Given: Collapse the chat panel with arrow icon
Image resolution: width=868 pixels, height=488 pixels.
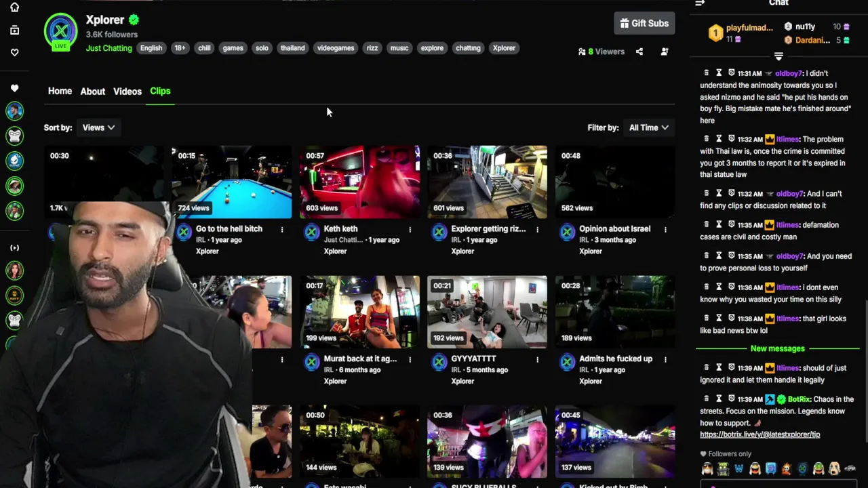Looking at the screenshot, I should pyautogui.click(x=700, y=3).
